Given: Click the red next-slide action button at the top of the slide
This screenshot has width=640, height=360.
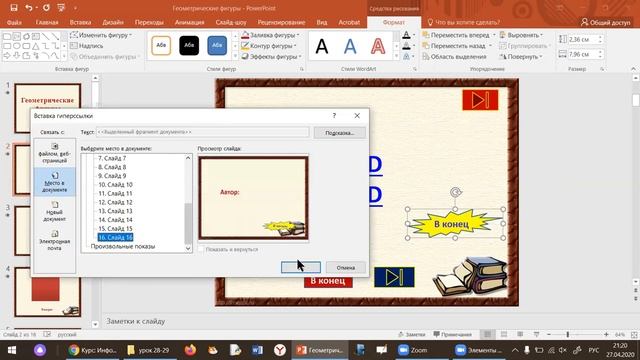Looking at the screenshot, I should point(480,100).
